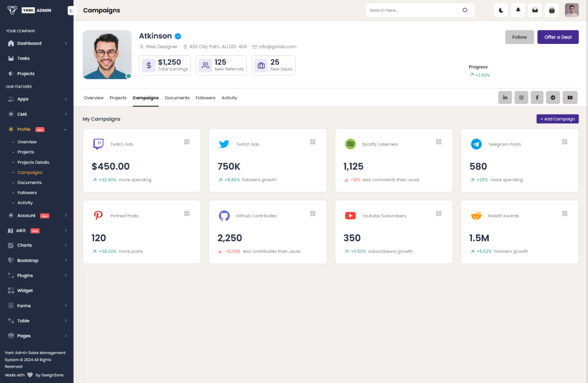Switch to the Overview tab
This screenshot has height=383, width=588.
pyautogui.click(x=93, y=98)
